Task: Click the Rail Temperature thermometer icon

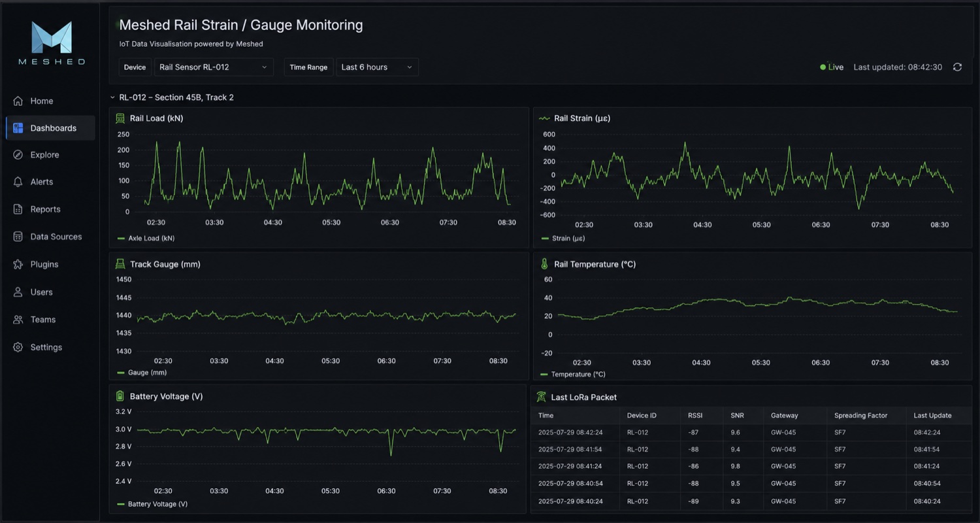Action: tap(544, 264)
